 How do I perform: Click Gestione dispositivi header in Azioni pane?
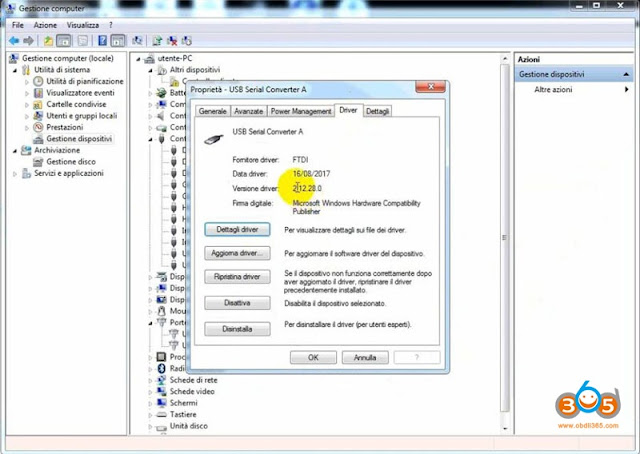[574, 74]
